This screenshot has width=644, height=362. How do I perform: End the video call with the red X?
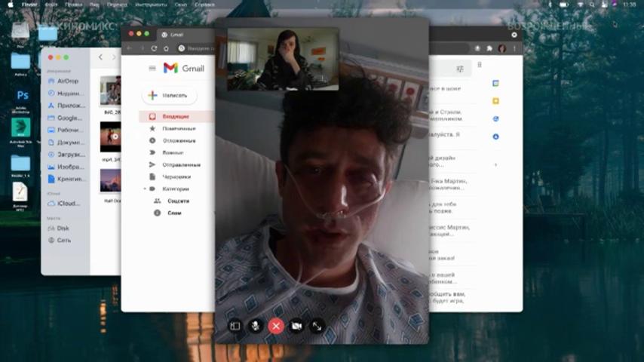(276, 327)
